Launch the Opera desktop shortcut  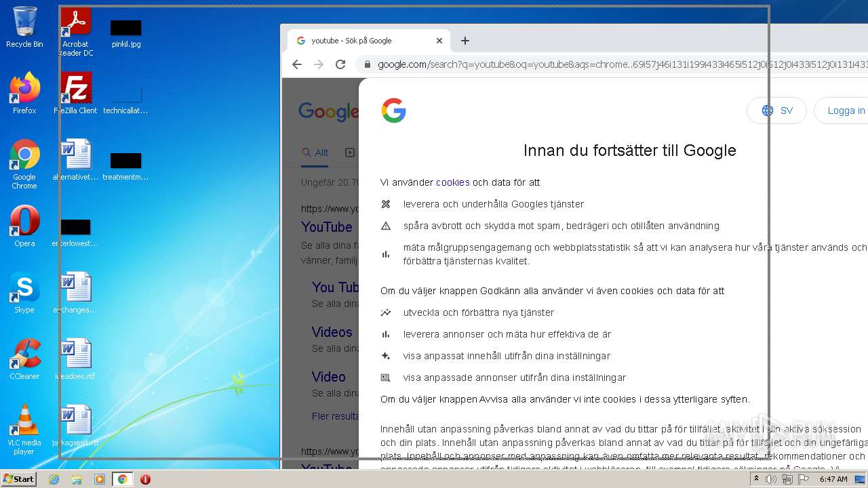24,226
